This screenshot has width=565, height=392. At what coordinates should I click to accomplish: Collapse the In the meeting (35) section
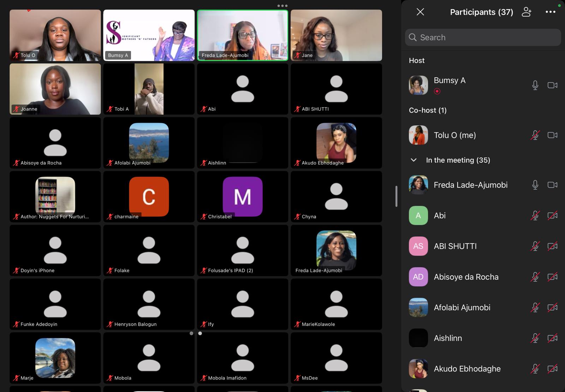(x=414, y=160)
